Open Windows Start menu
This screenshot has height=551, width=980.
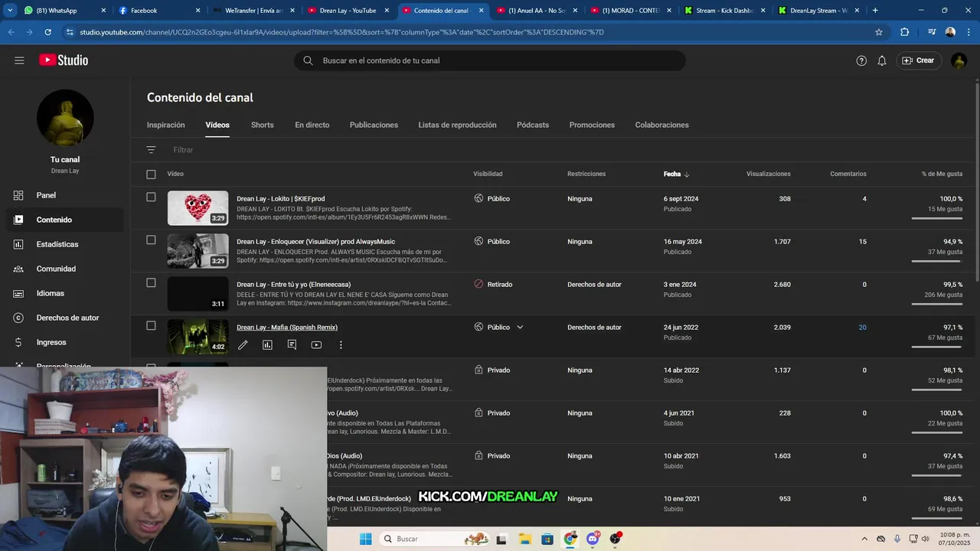366,539
